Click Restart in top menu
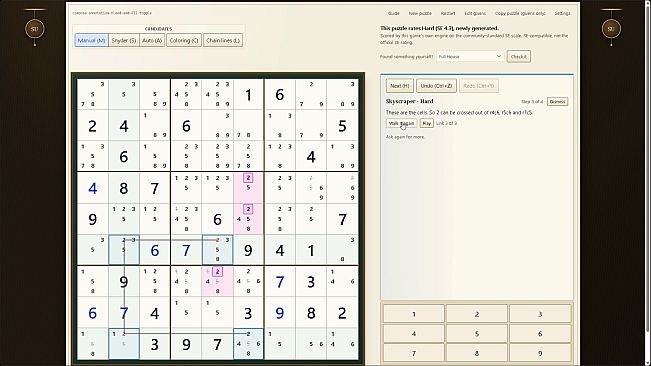 [x=448, y=13]
